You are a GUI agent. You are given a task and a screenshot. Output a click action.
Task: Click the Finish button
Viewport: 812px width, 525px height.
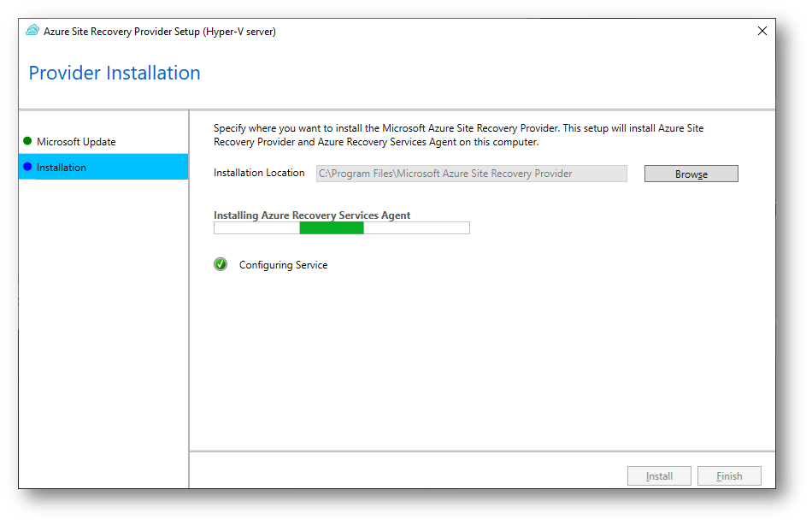(729, 475)
